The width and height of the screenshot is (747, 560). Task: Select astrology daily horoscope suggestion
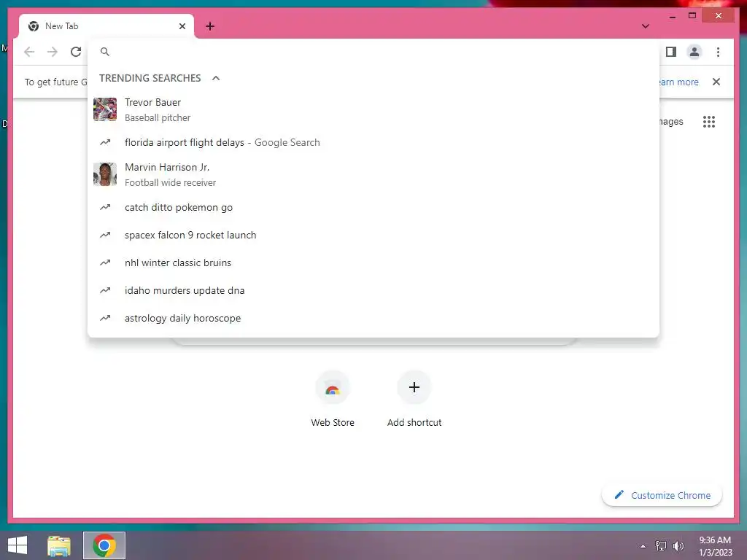[x=373, y=318]
